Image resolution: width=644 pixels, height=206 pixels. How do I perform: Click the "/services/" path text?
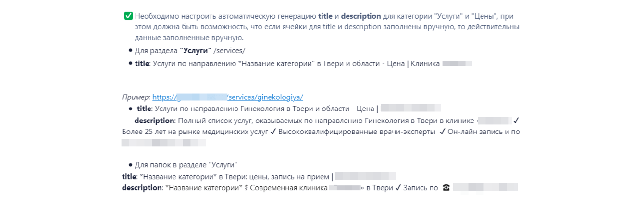[230, 51]
